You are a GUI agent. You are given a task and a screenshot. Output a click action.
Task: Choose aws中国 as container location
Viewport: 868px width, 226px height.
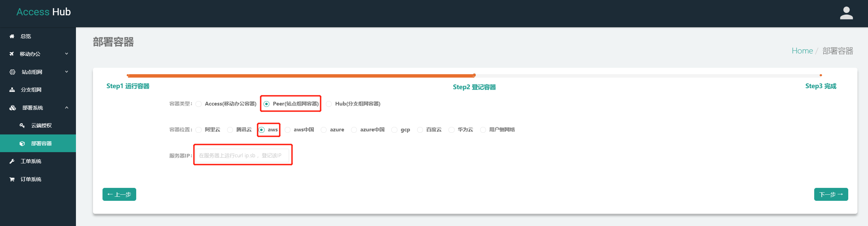tap(287, 130)
